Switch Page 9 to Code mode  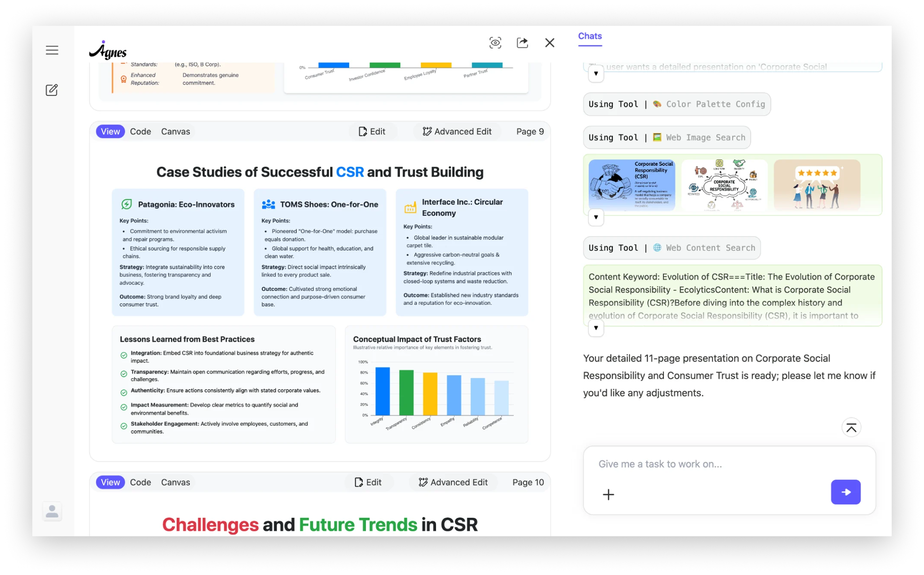point(140,132)
